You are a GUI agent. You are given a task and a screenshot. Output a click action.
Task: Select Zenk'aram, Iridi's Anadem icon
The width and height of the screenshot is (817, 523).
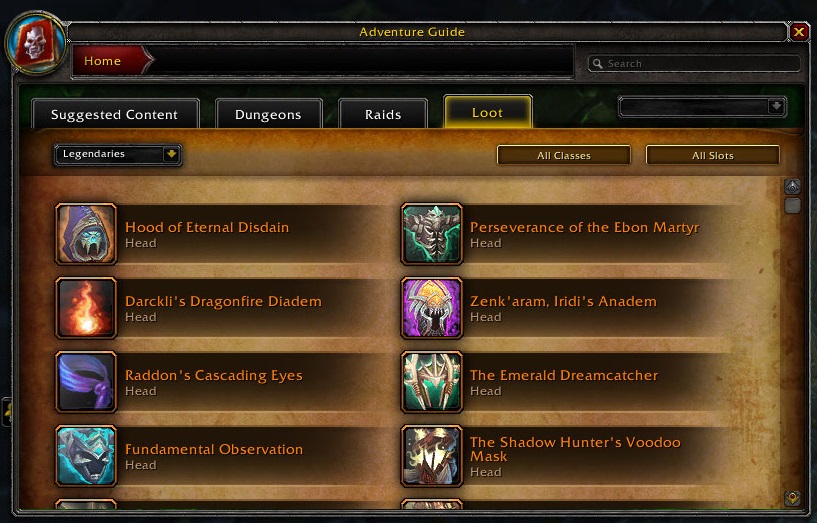[431, 308]
